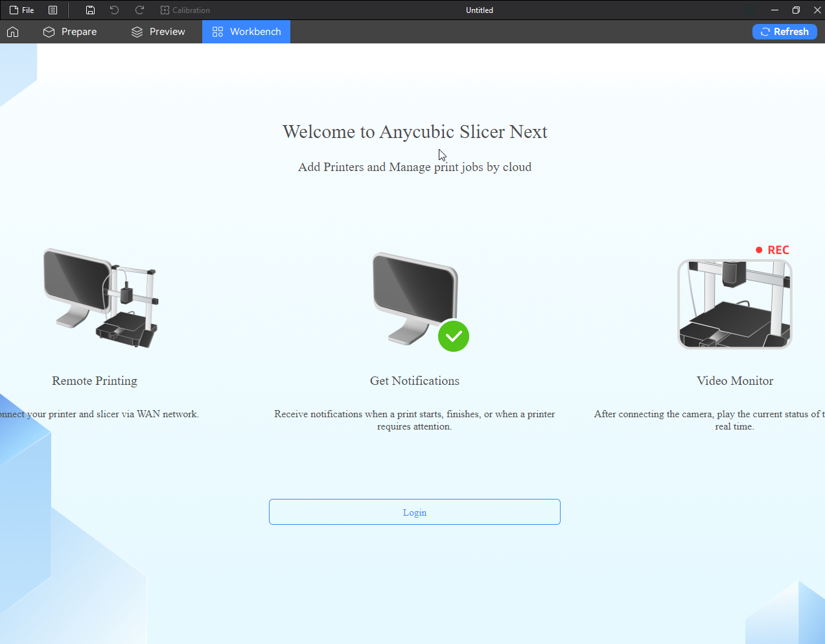This screenshot has width=825, height=644.
Task: Switch to the Preview tab
Action: point(158,32)
